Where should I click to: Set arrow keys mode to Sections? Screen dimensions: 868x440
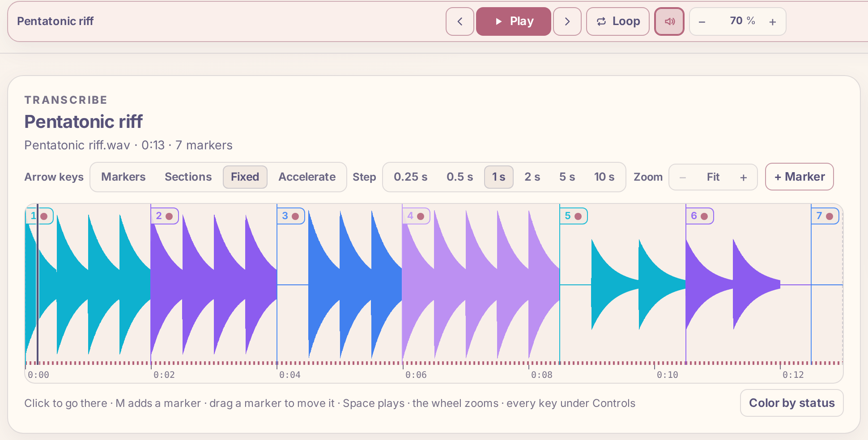[x=188, y=177]
